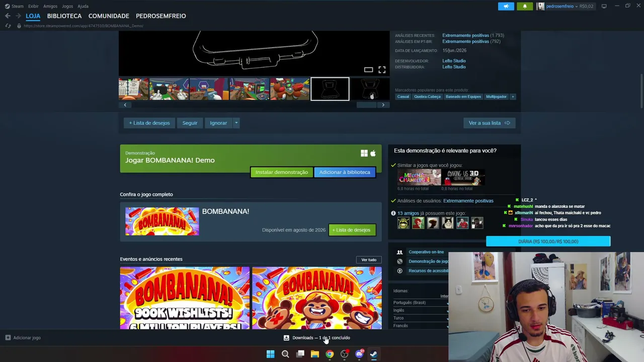Click user reviews Extremamente positivas link
The width and height of the screenshot is (644, 362).
pyautogui.click(x=468, y=201)
